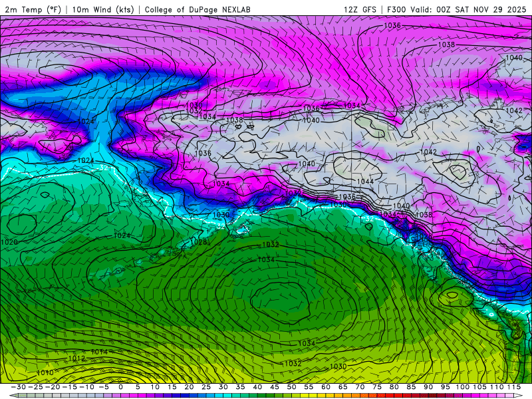Viewport: 532px width, 399px height.
Task: Click the 0 tick on the temperature scale
Action: (121, 387)
